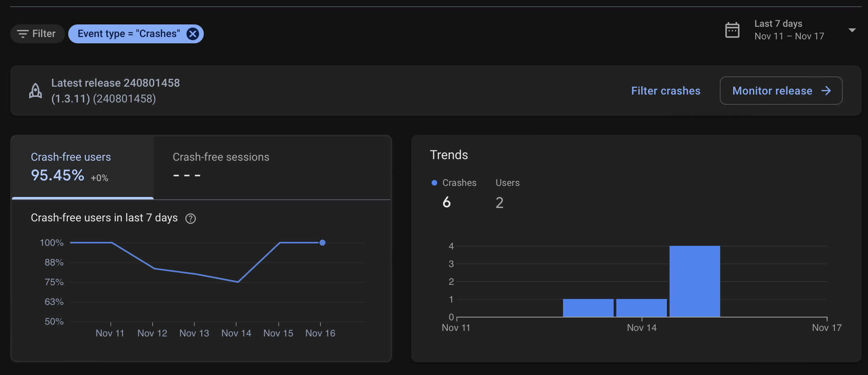
Task: Open the calendar date range icon
Action: coord(732,30)
